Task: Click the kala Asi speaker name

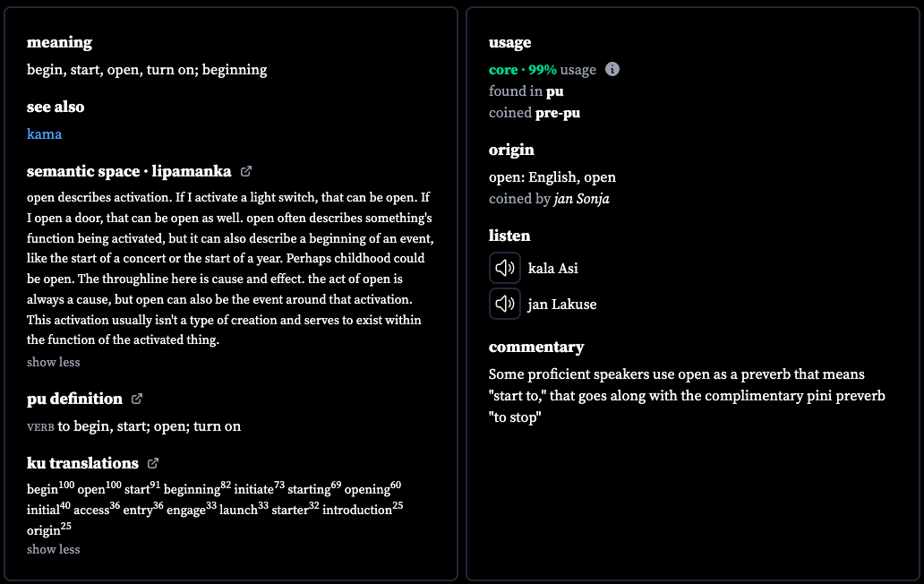Action: tap(552, 268)
